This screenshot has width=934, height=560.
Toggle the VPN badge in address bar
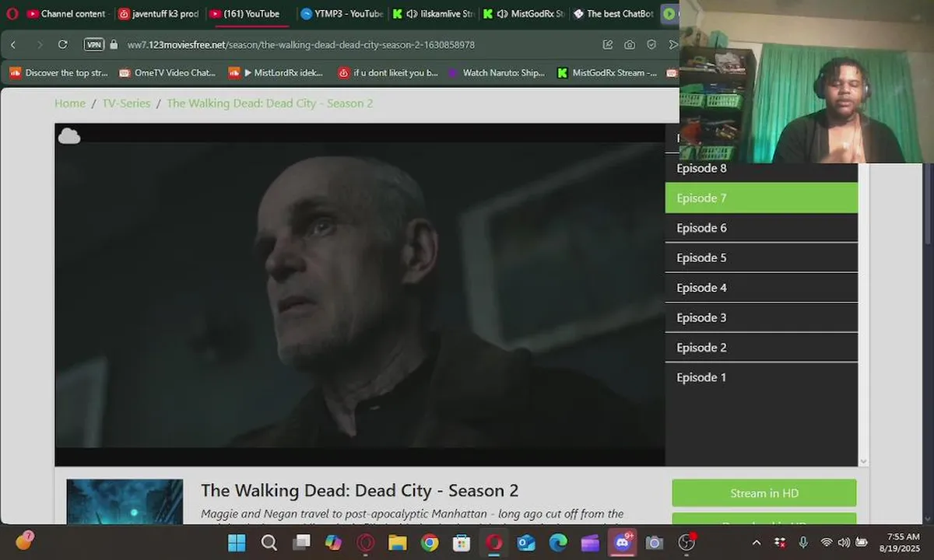94,45
